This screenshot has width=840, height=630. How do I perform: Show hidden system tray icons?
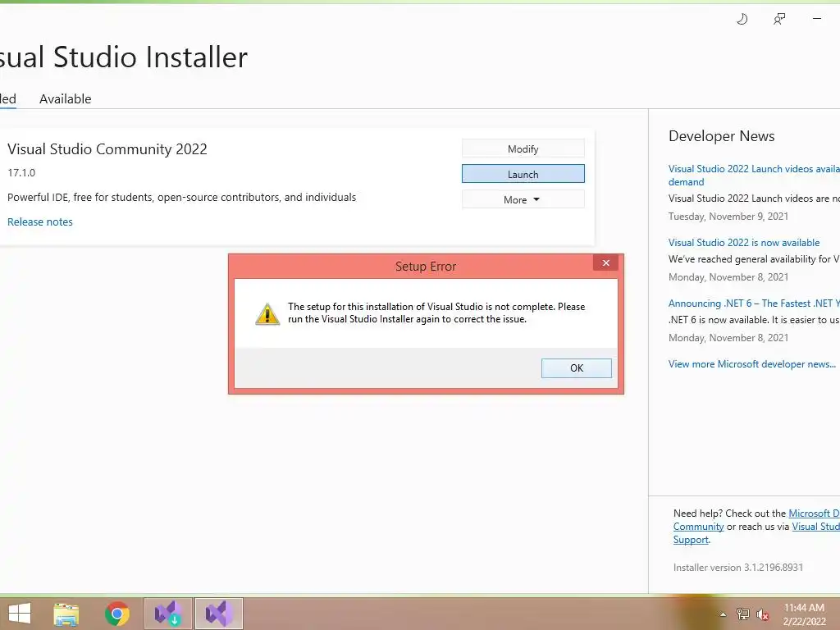(723, 614)
